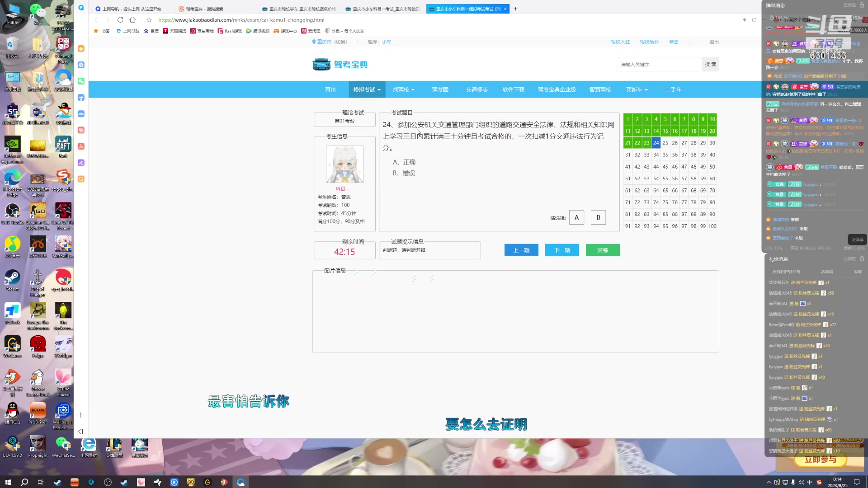The width and height of the screenshot is (868, 488).
Task: Click the 京东商城 bookmark icon
Action: (193, 31)
